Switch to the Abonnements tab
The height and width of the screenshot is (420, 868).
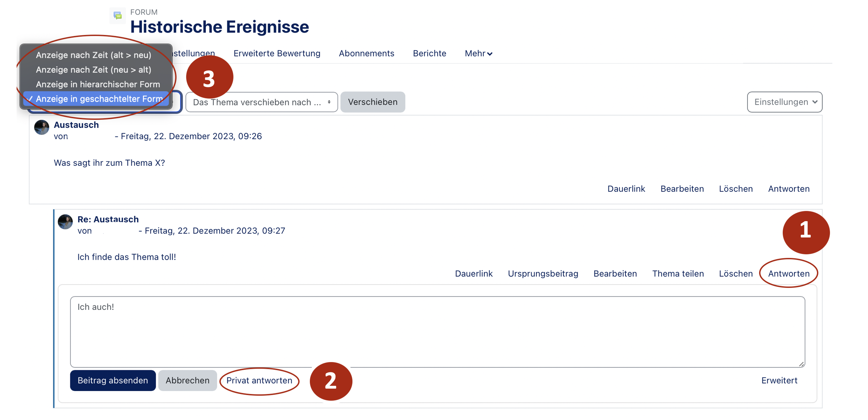366,53
